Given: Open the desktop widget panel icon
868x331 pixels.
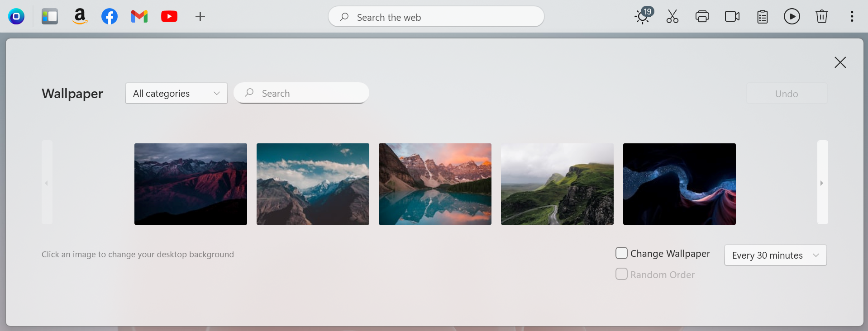Looking at the screenshot, I should point(50,17).
